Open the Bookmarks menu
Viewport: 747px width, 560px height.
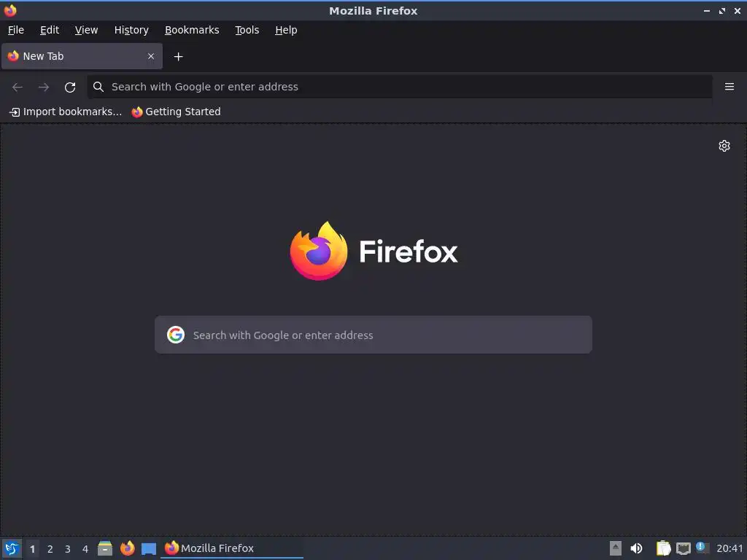[192, 30]
